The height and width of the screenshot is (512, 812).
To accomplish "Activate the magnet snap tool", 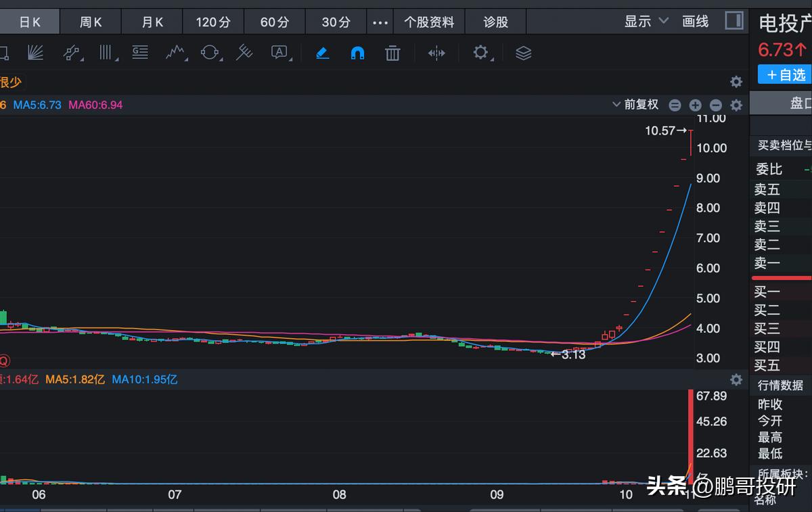I will pos(357,52).
